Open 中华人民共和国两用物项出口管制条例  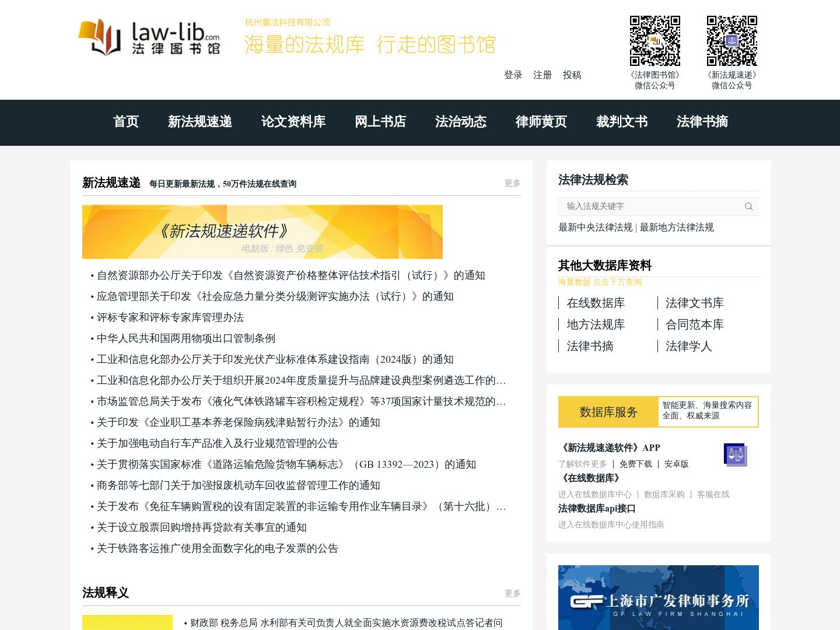coord(186,339)
